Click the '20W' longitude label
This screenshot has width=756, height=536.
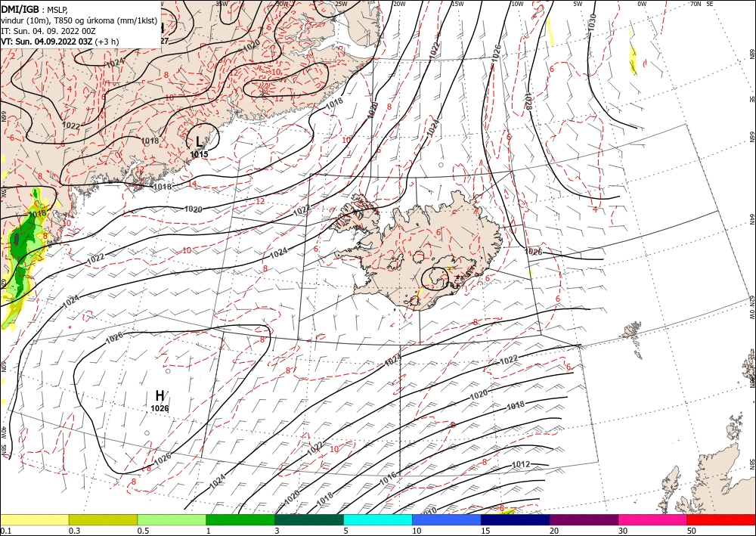(x=398, y=4)
